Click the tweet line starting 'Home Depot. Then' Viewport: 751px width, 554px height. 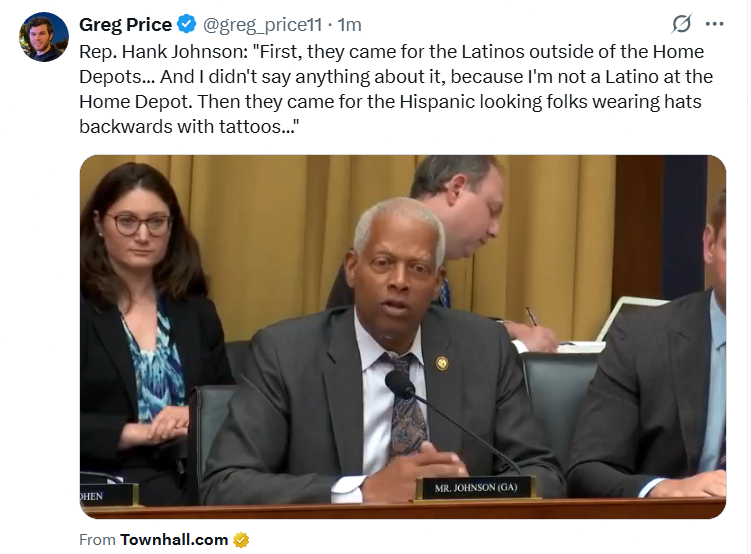click(390, 102)
